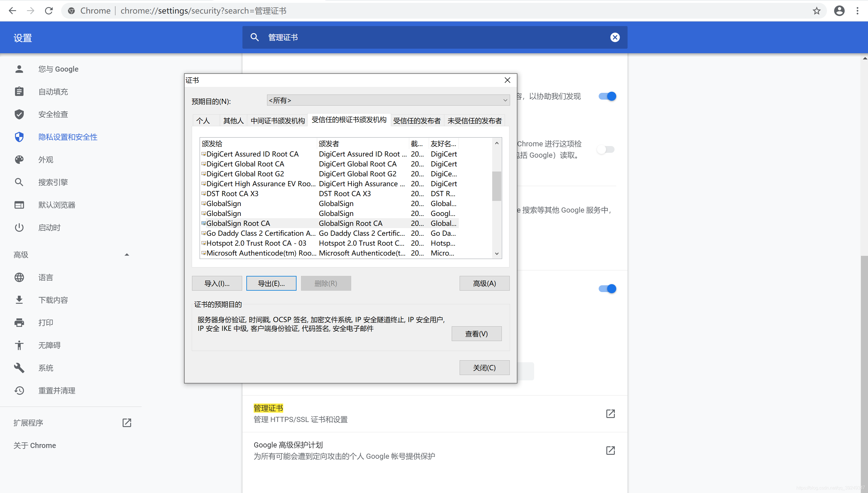Image resolution: width=868 pixels, height=493 pixels.
Task: Switch to the 其他人 tab
Action: coord(233,121)
